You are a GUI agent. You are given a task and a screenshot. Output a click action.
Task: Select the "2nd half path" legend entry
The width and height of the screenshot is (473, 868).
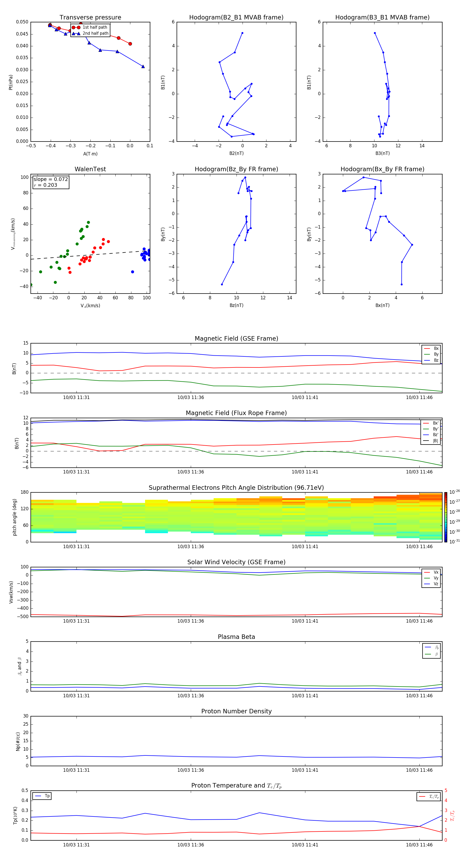click(90, 33)
